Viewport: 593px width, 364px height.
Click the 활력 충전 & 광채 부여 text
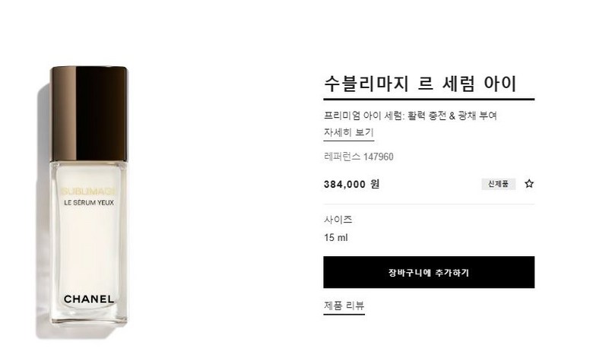(x=452, y=116)
